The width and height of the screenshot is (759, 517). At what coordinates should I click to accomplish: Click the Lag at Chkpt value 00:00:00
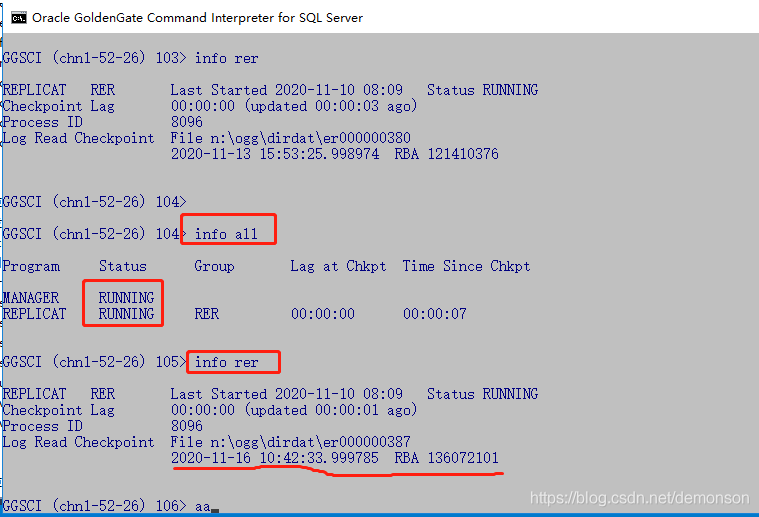coord(323,314)
